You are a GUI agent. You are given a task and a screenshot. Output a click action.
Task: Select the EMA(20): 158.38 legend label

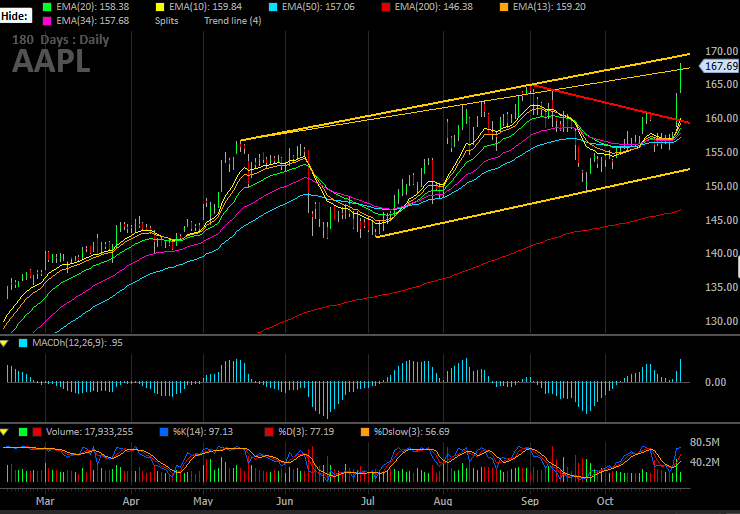92,7
